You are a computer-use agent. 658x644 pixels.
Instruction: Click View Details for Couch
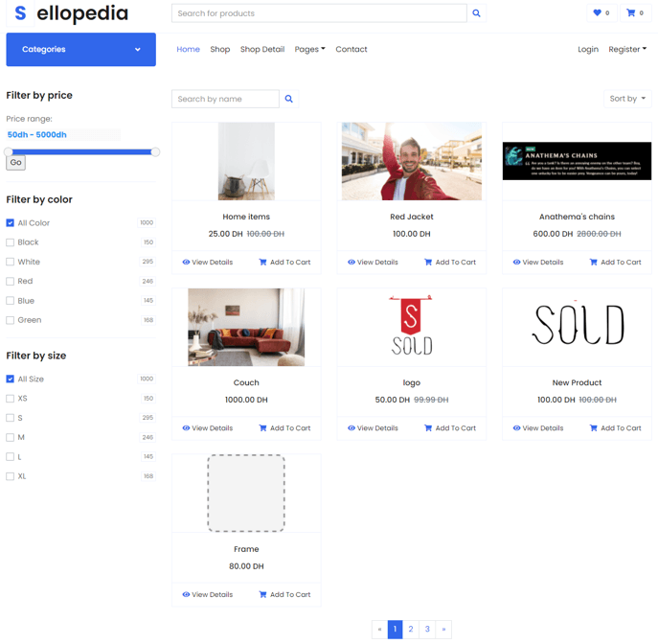(207, 427)
